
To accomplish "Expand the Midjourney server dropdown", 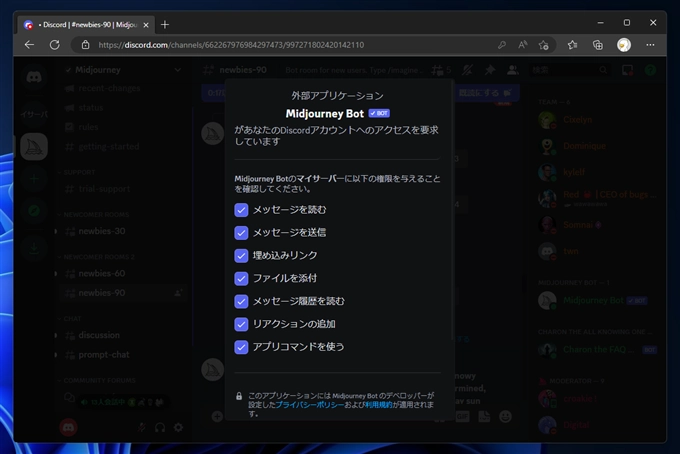I will pos(177,70).
